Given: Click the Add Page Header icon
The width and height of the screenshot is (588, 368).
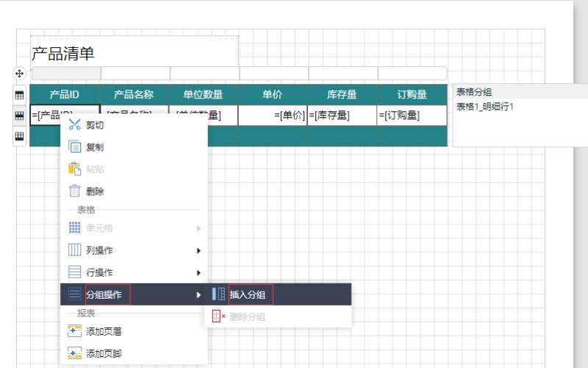Looking at the screenshot, I should click(x=75, y=331).
